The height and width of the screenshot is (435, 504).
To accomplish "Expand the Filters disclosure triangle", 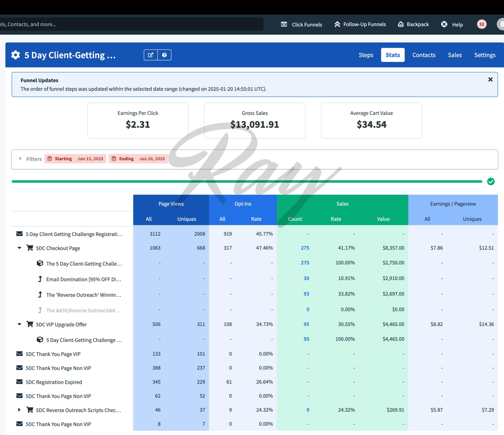I will (20, 159).
